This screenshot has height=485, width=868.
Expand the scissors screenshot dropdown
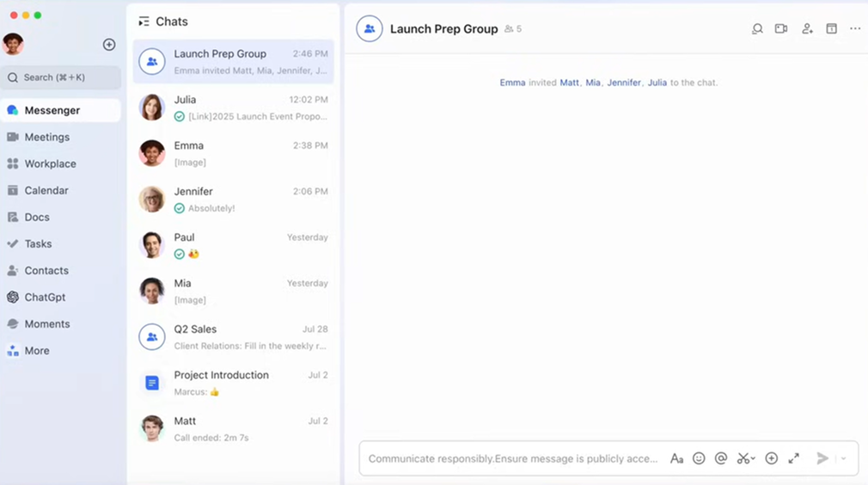coord(754,459)
